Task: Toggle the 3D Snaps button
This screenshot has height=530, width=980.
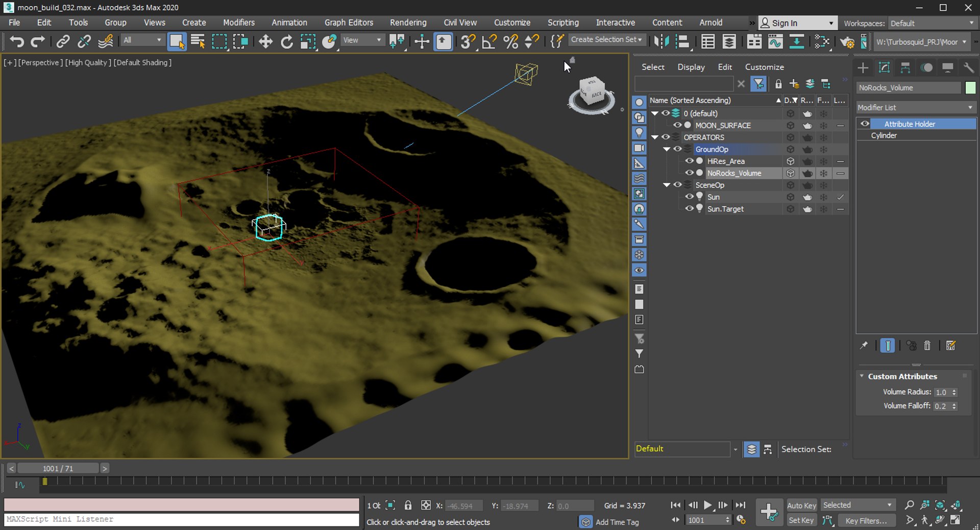Action: [x=468, y=41]
